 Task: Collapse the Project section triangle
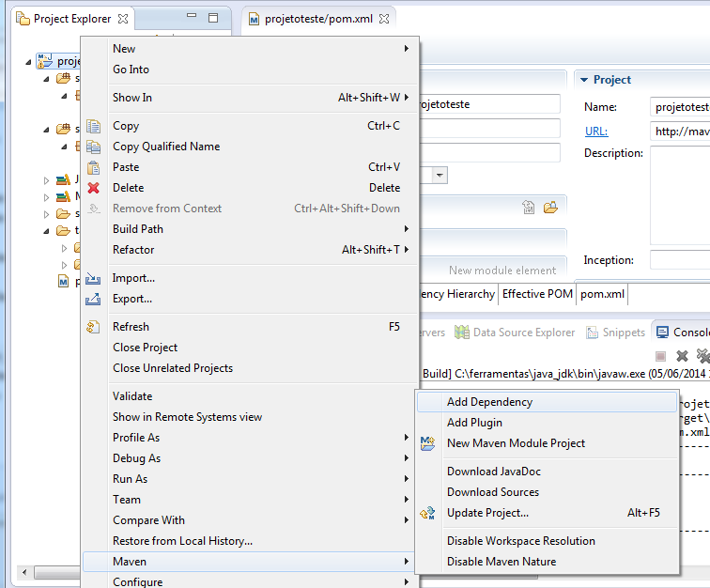click(x=584, y=80)
